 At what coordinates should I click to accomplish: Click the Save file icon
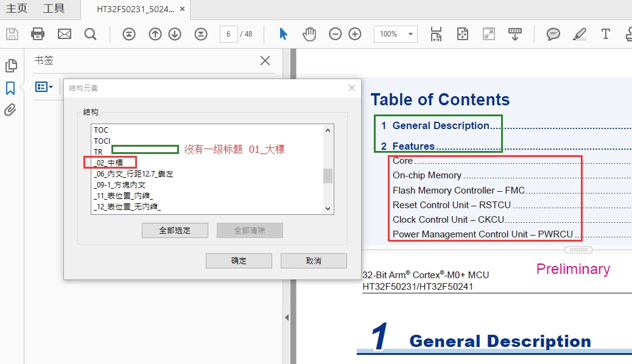coord(12,34)
